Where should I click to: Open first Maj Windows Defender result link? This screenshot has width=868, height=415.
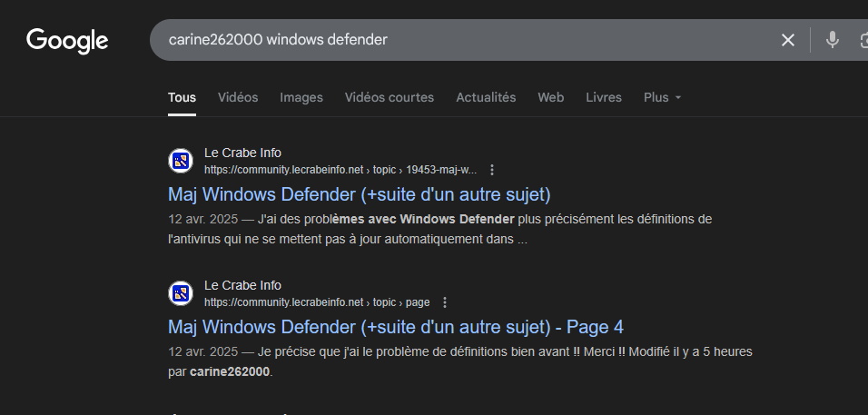(360, 194)
